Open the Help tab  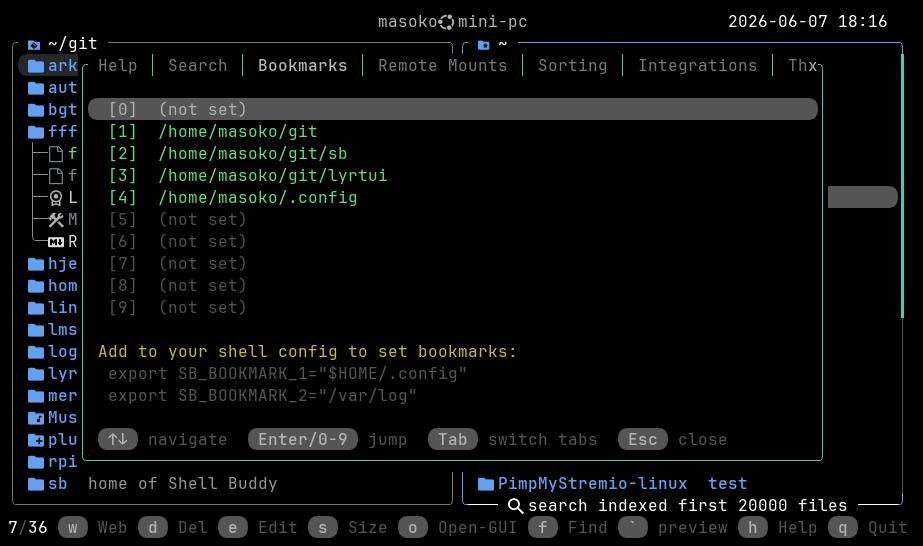(118, 65)
